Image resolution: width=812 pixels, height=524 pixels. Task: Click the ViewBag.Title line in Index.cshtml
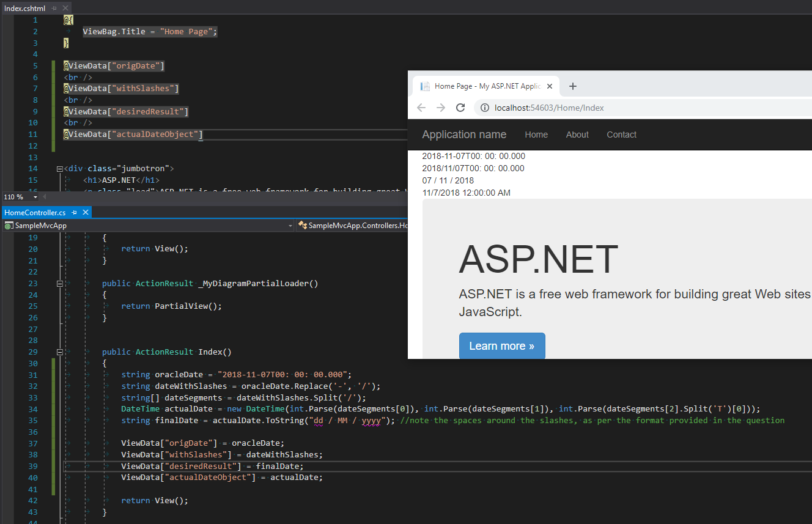coord(150,31)
